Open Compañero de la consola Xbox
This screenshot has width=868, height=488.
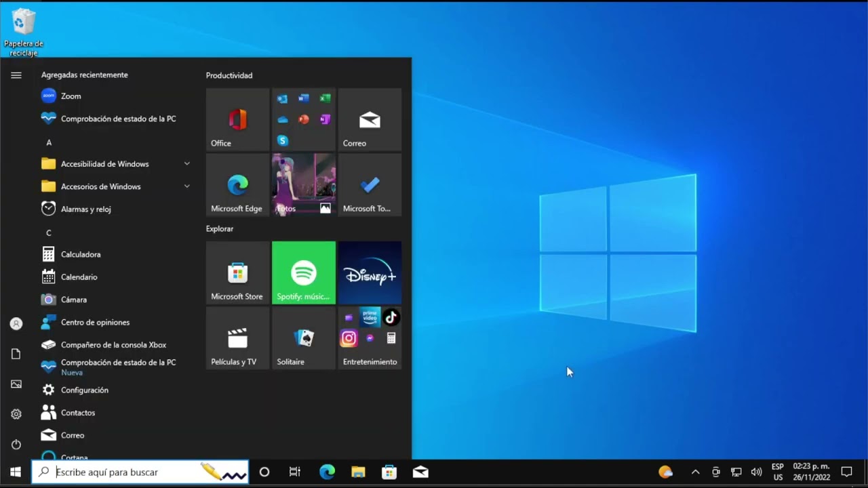tap(115, 344)
